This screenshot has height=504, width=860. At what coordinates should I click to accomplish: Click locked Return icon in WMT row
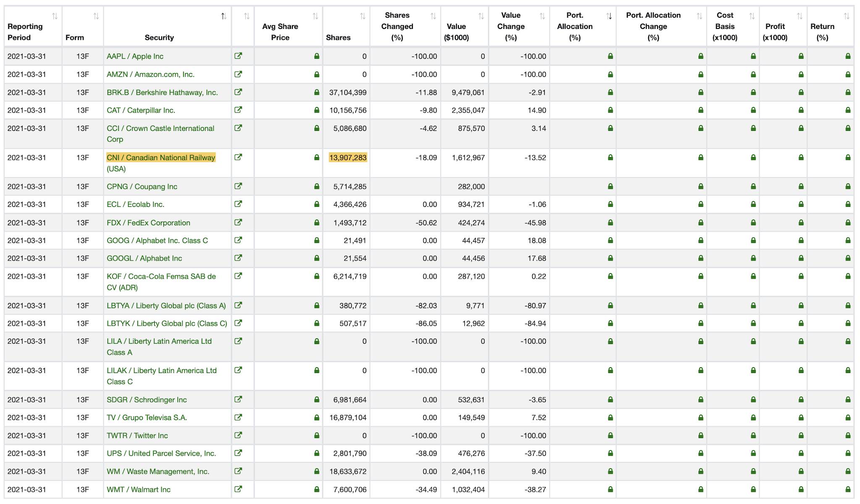(848, 489)
